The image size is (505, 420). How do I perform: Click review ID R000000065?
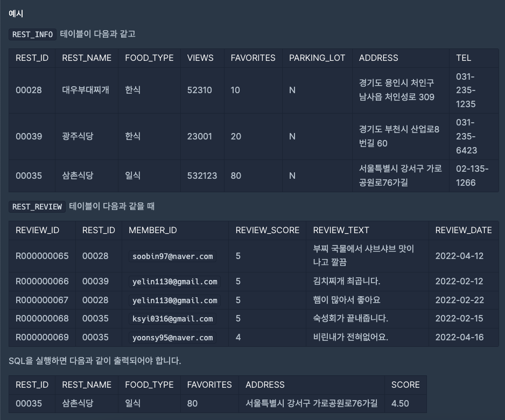click(42, 256)
